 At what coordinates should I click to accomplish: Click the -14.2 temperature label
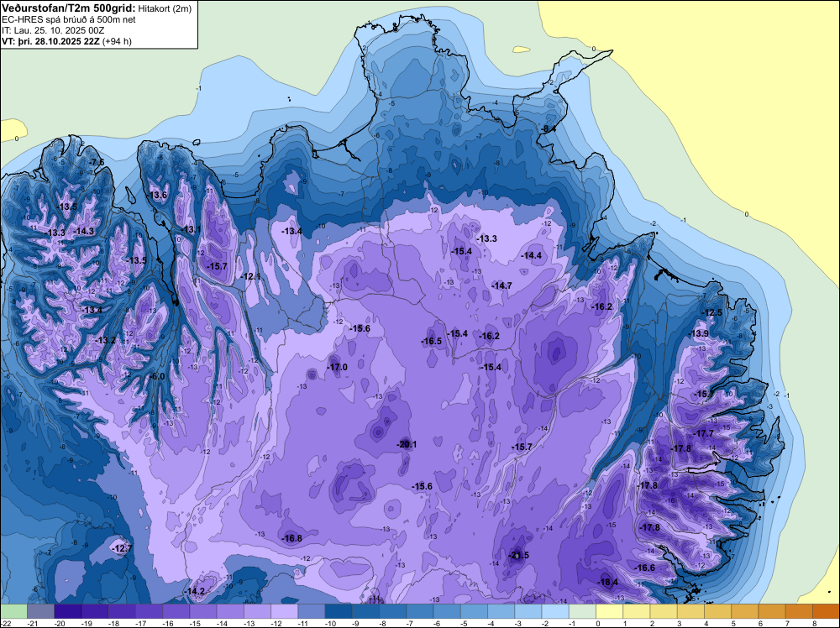click(194, 591)
